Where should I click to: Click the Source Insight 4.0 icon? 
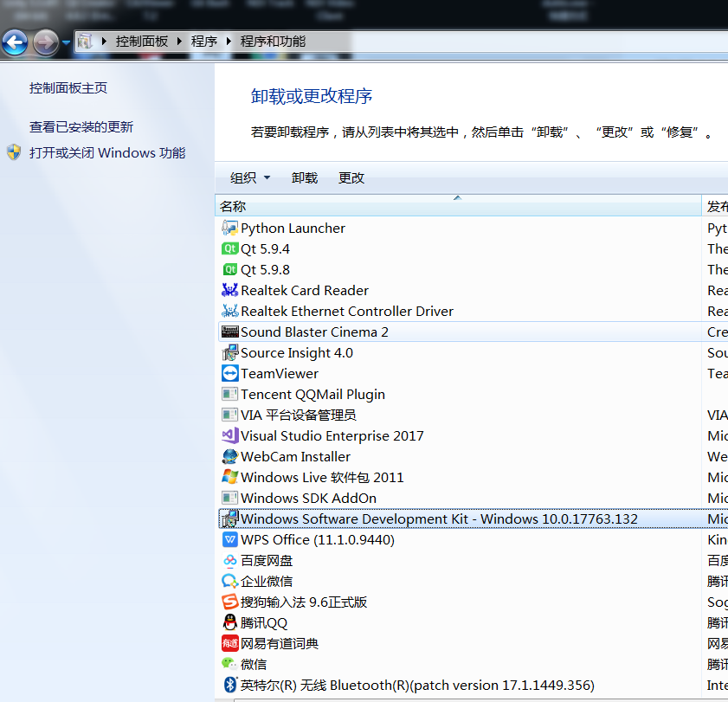(229, 353)
